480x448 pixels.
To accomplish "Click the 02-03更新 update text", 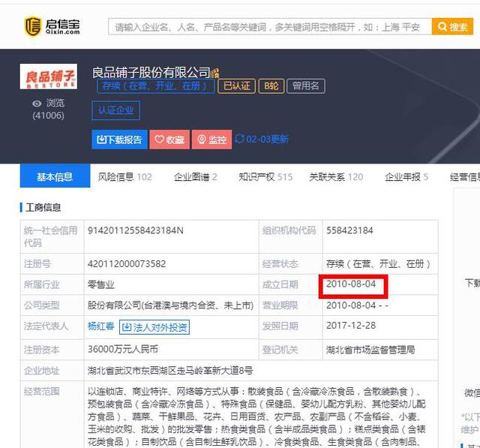I will tap(267, 140).
